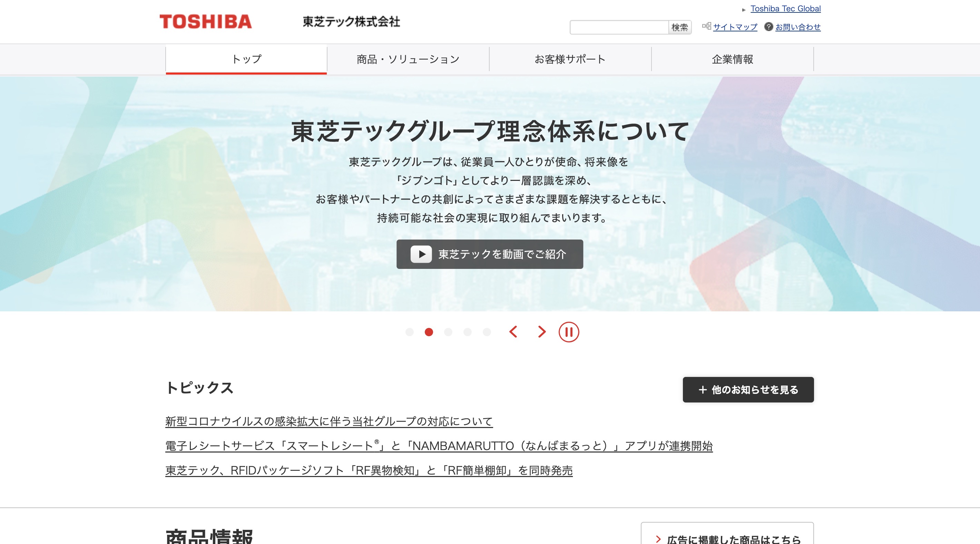Click hero heading 東芝テックグループ理念体系について
Image resolution: width=980 pixels, height=544 pixels.
(490, 131)
